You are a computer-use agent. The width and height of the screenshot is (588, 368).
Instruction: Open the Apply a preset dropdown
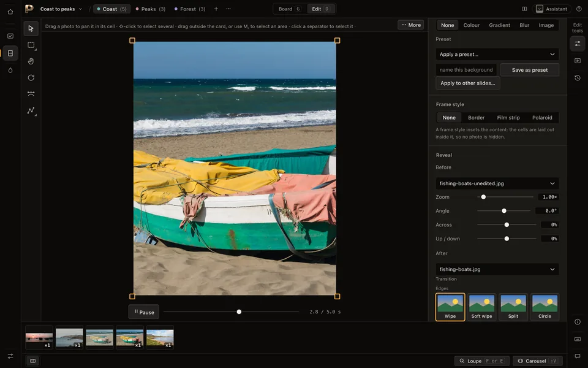(497, 54)
